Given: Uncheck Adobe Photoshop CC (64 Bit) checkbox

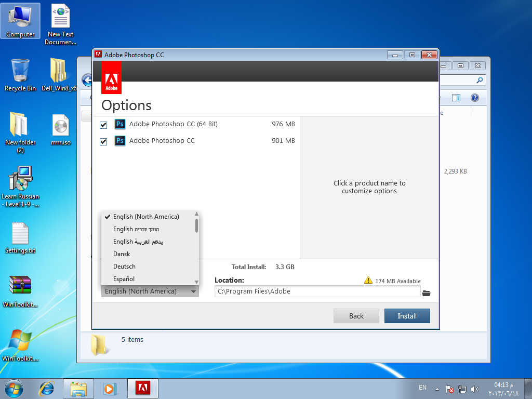Looking at the screenshot, I should pos(103,125).
